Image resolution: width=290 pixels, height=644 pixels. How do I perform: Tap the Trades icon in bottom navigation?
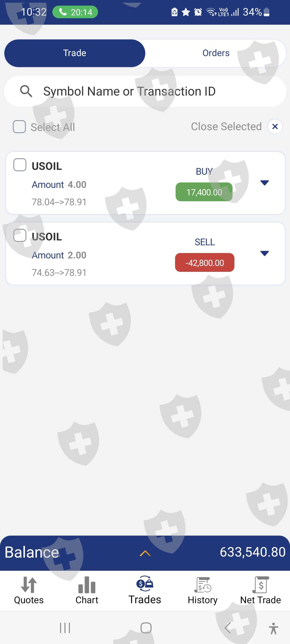tap(145, 584)
